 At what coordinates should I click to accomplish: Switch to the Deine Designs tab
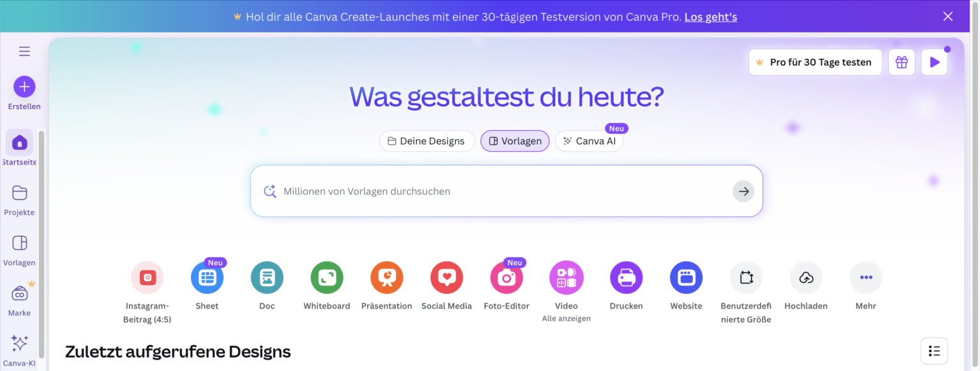pos(427,141)
